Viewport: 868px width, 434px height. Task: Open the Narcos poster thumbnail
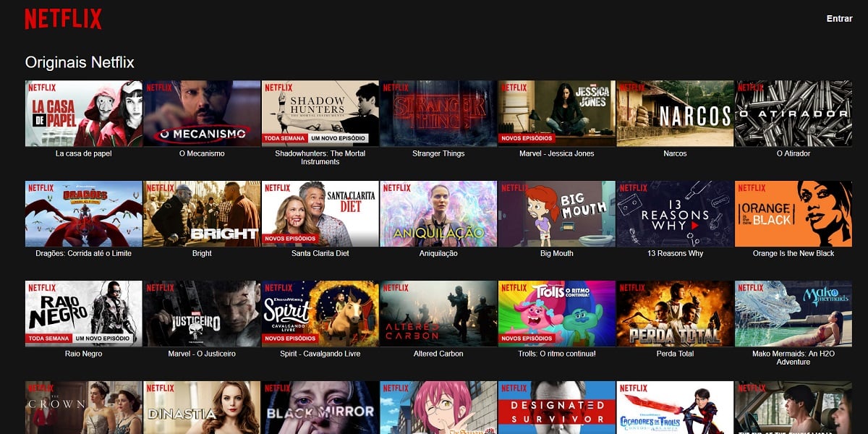click(675, 114)
